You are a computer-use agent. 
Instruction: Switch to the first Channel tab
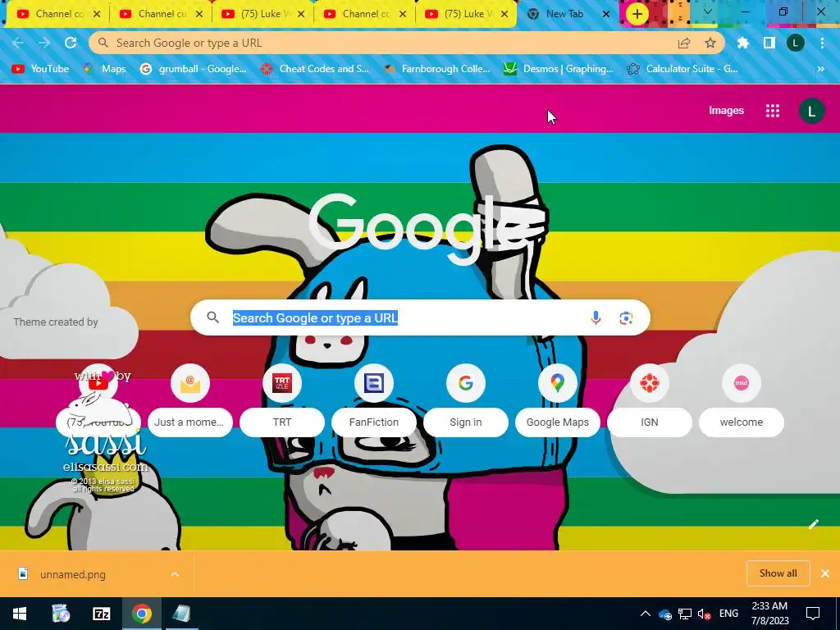(58, 14)
